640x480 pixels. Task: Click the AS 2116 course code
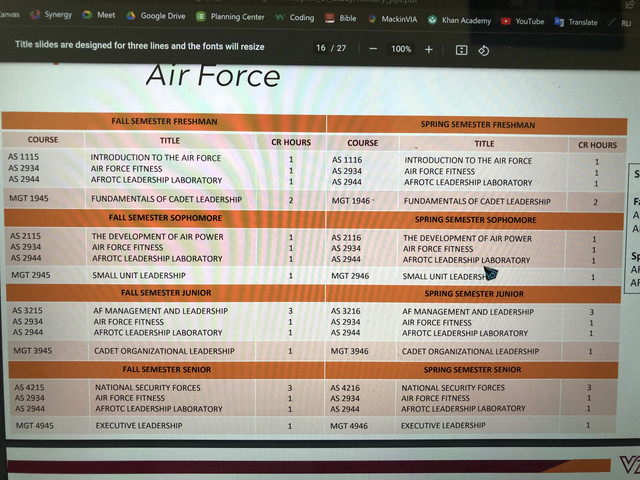(x=346, y=238)
